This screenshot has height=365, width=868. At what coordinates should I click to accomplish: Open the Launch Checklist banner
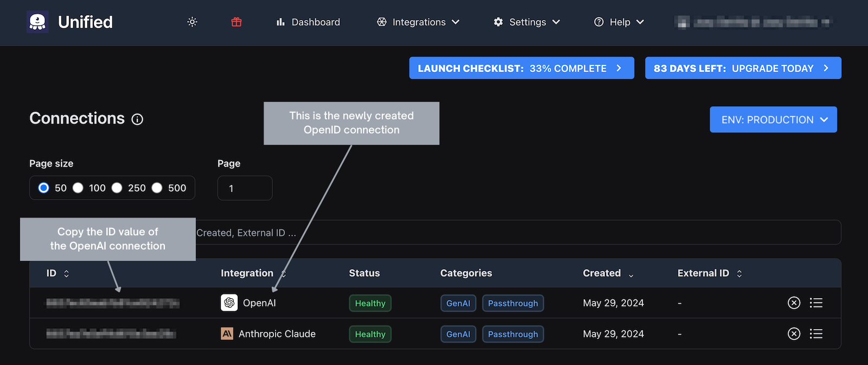coord(521,68)
